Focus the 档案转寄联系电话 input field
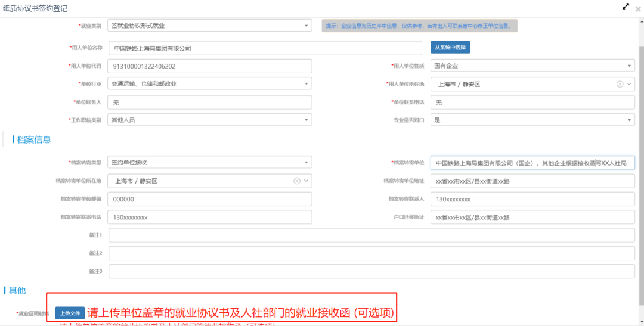Viewport: 644px width, 326px height. coord(209,217)
